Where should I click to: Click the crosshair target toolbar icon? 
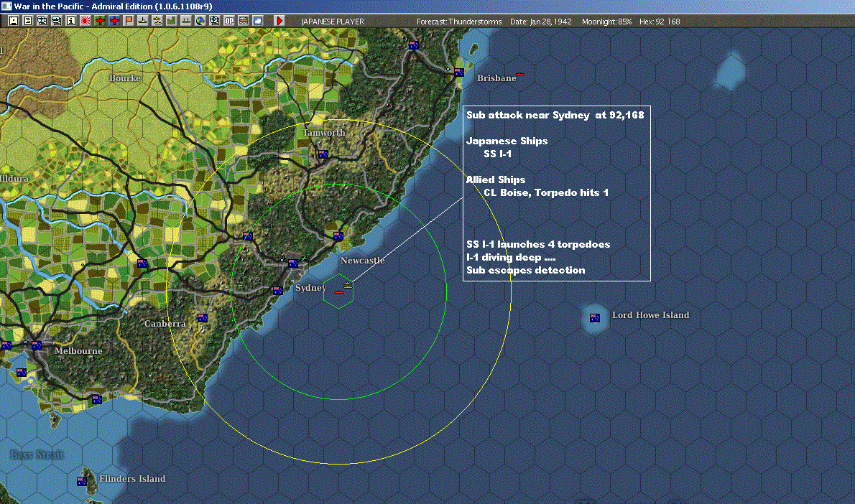pos(214,21)
